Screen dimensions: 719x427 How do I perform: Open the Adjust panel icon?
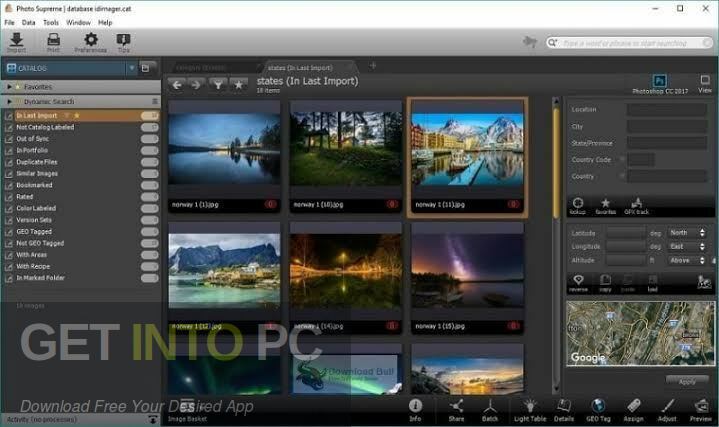pos(667,410)
